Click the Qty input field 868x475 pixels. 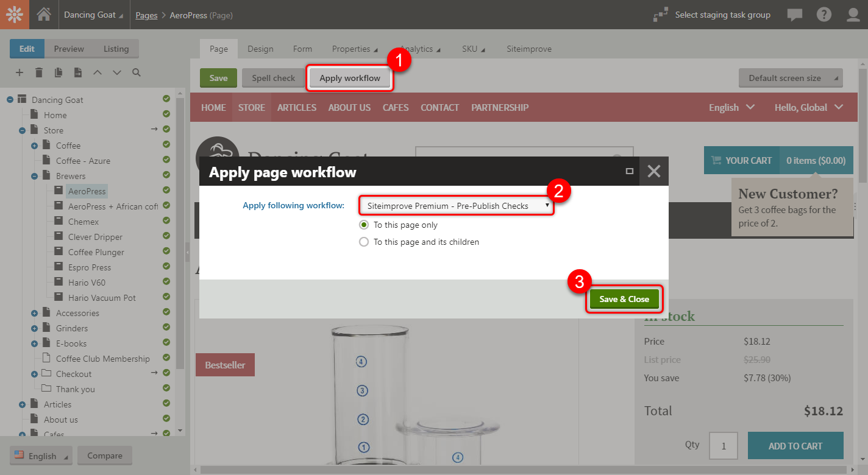(724, 446)
